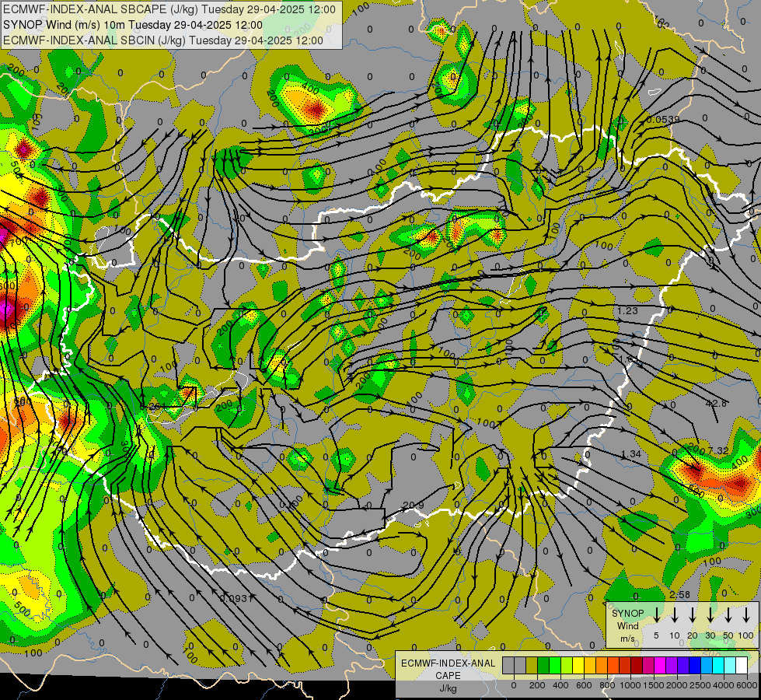
Task: Click the 7.32 value on the map
Action: tap(717, 451)
